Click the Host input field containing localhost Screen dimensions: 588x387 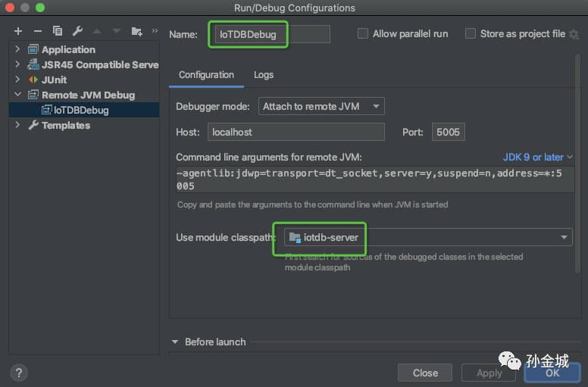296,132
